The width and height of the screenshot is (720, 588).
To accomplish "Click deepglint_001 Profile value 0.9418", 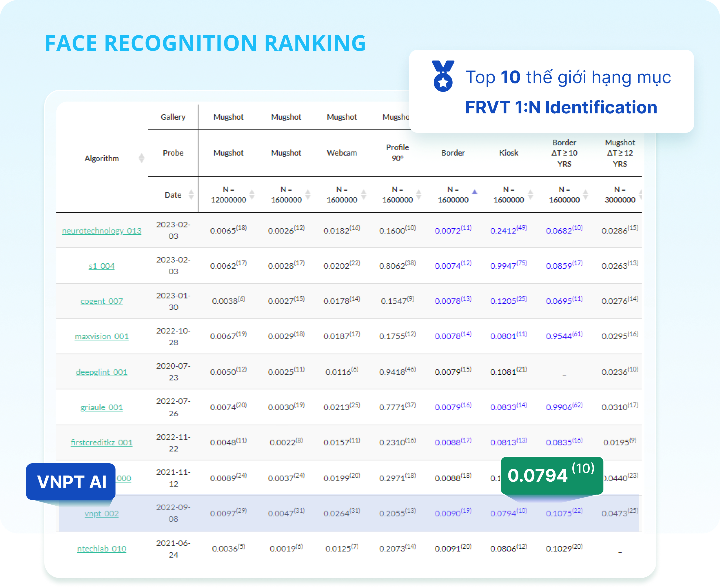I will click(398, 371).
